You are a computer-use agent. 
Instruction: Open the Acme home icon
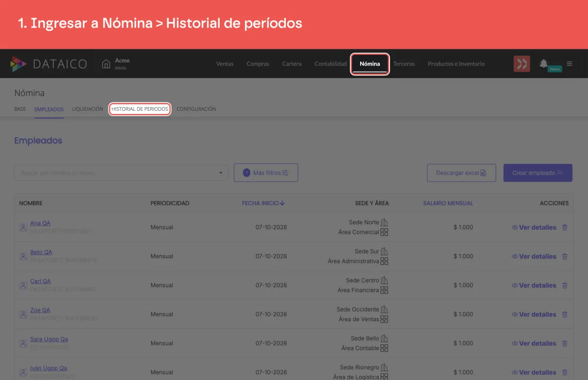tap(106, 64)
